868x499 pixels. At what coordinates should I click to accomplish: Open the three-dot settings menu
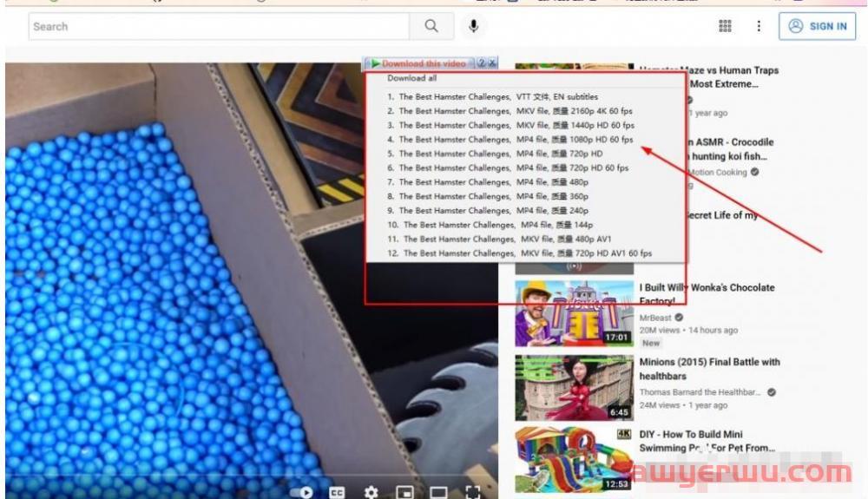click(x=759, y=26)
